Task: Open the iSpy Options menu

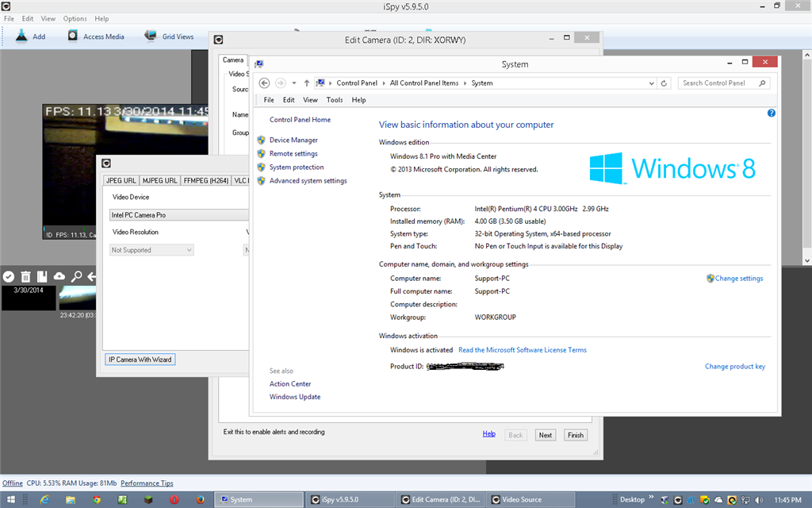Action: (75, 19)
